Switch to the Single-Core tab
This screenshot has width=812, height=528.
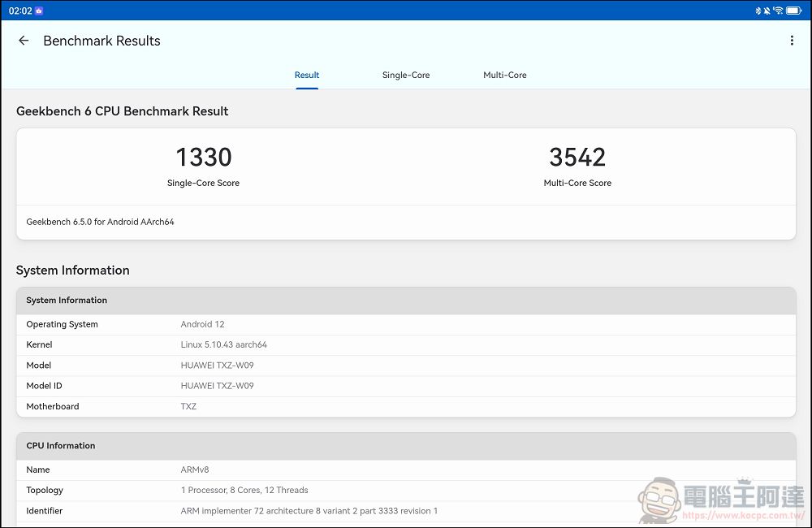406,75
